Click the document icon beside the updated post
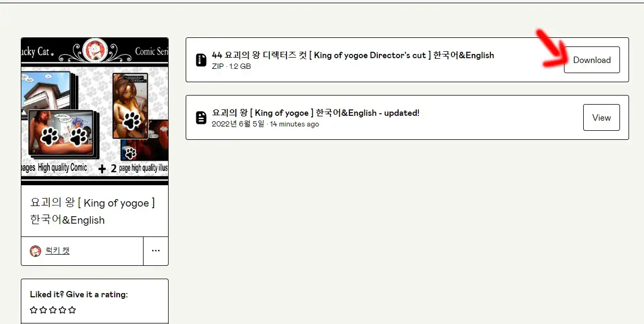This screenshot has width=644, height=324. click(x=201, y=117)
